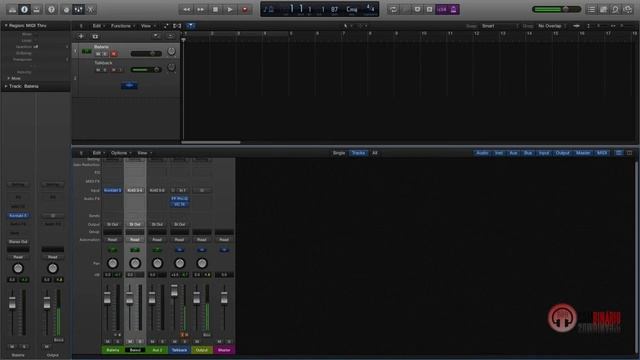Open Snap dropdown set to Smart
640x360 pixels.
[x=500, y=26]
